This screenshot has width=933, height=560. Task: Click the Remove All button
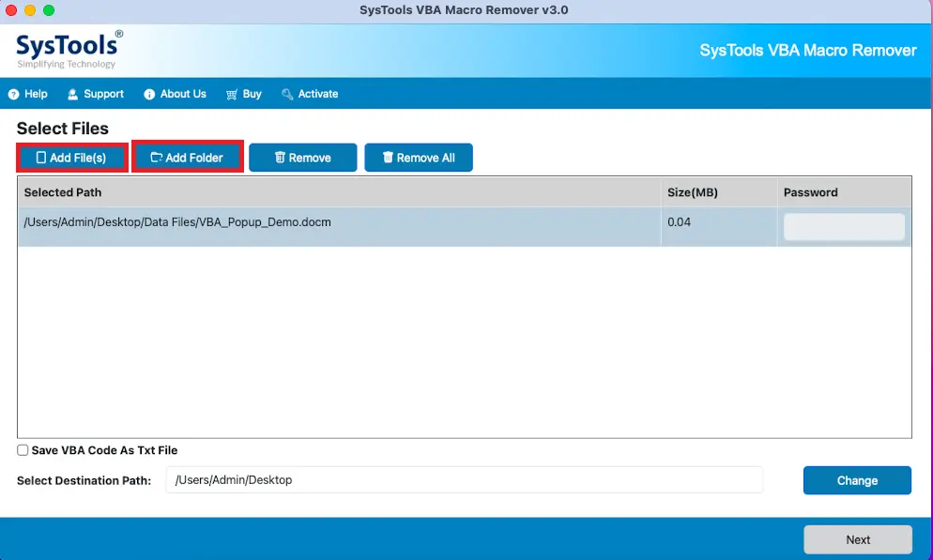419,158
